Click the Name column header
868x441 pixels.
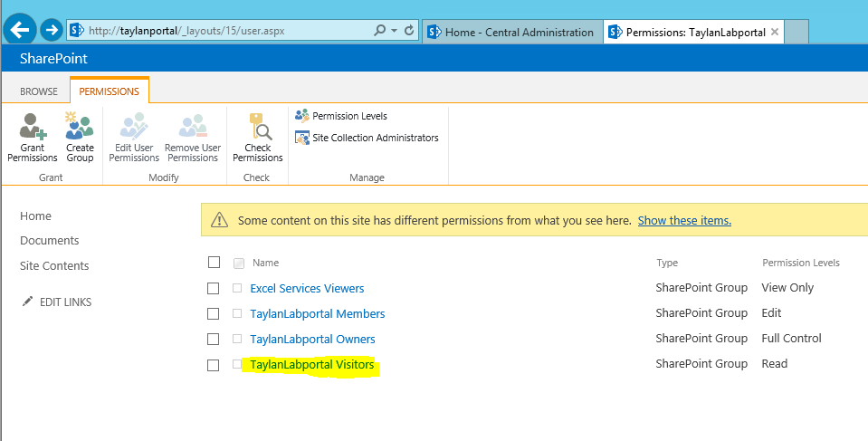click(x=266, y=264)
